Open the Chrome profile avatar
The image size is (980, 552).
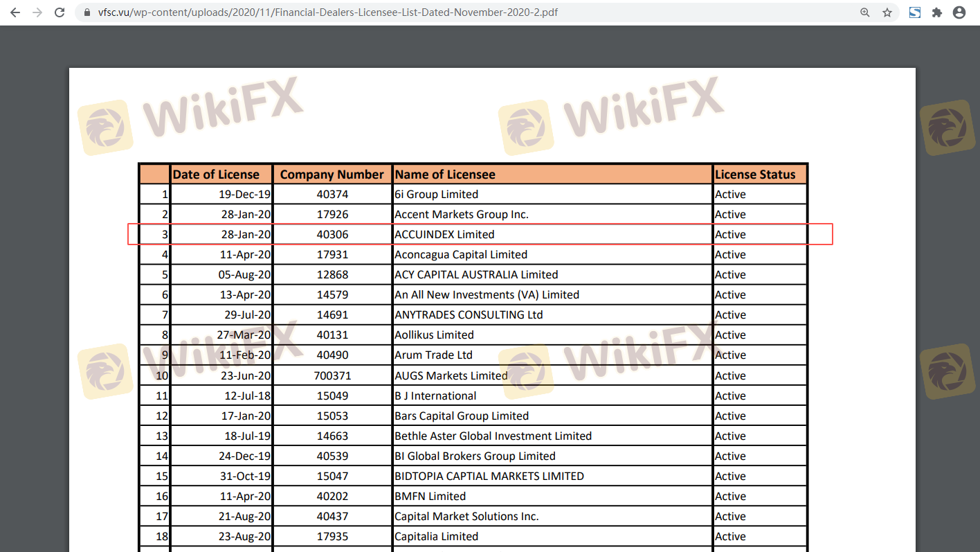pyautogui.click(x=959, y=12)
